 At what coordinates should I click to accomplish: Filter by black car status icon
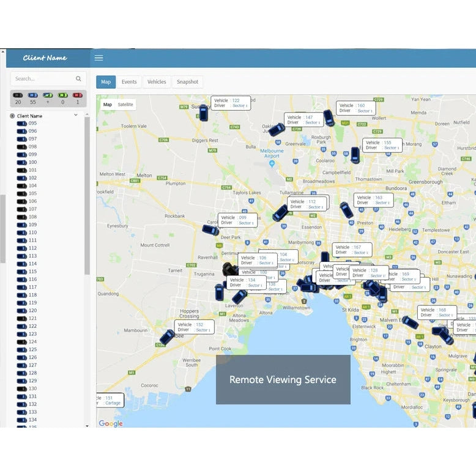pos(18,95)
